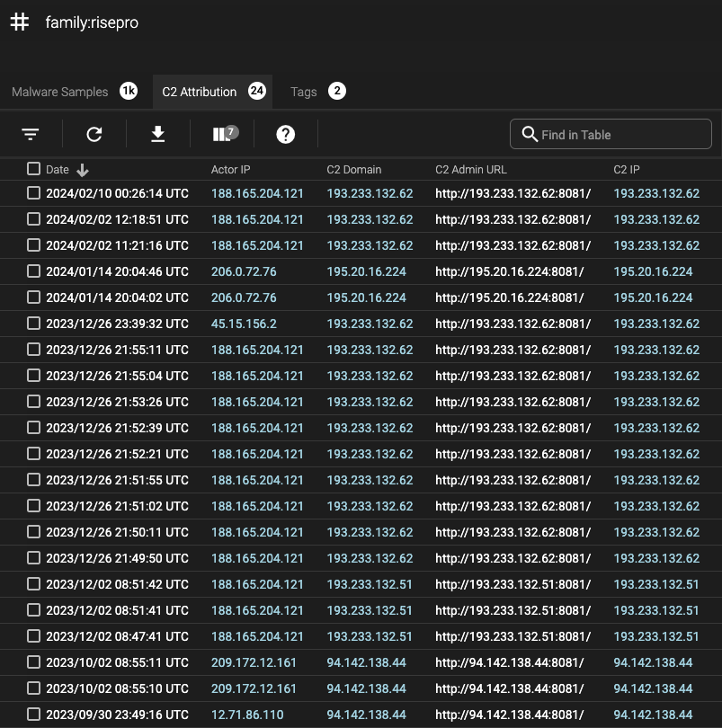722x728 pixels.
Task: Check row 2024/02/02 12:18:51 UTC
Action: 33,218
